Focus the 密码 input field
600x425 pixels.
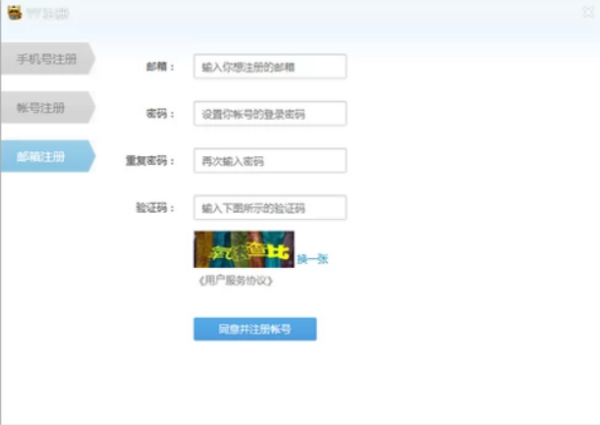click(x=270, y=114)
